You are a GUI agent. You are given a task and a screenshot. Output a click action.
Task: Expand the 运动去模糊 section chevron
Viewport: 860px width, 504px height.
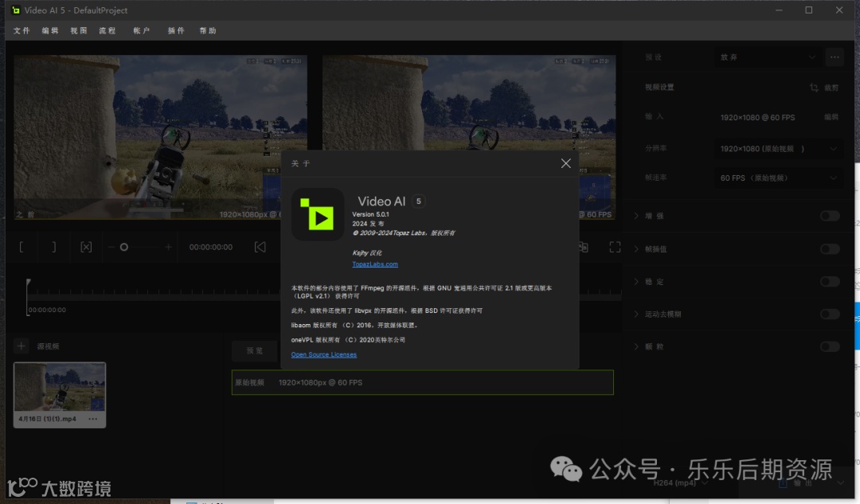pos(636,315)
